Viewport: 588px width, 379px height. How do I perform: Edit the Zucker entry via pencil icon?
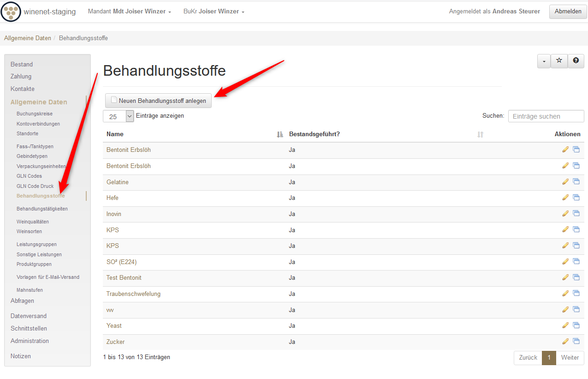click(565, 342)
